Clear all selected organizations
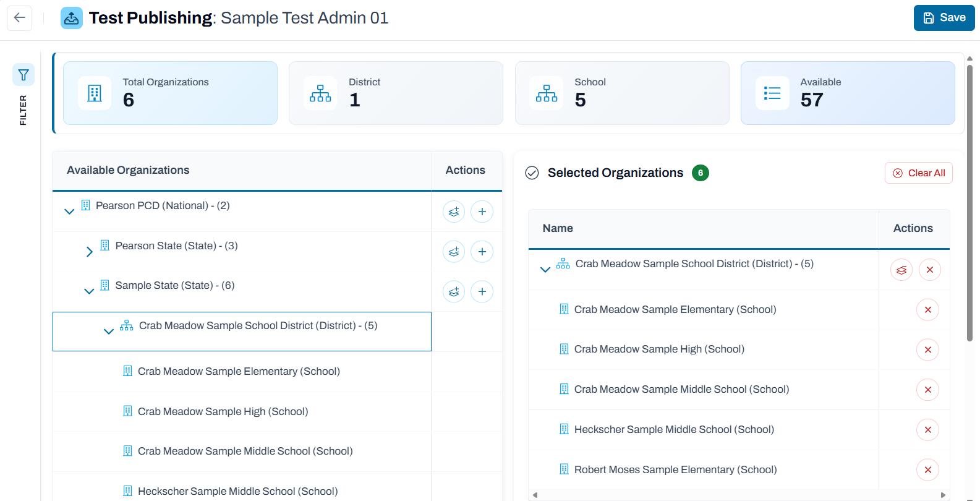980x501 pixels. coord(919,173)
